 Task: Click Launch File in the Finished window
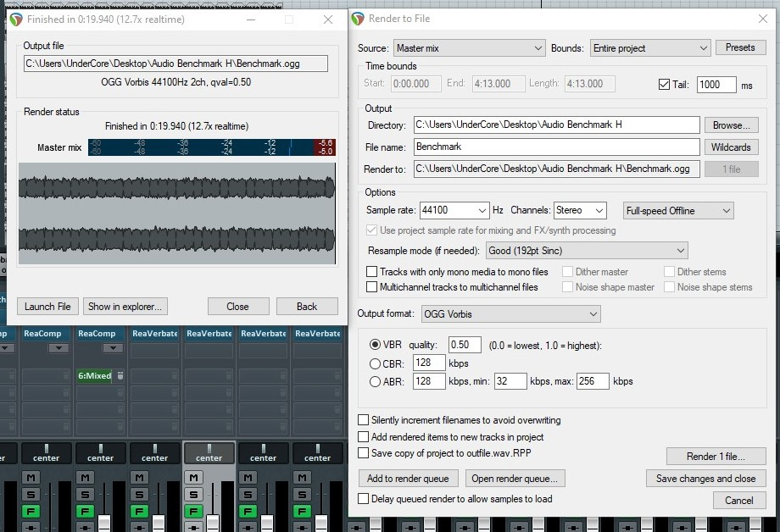click(47, 307)
